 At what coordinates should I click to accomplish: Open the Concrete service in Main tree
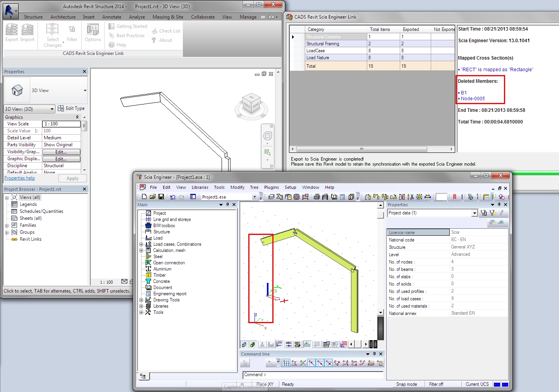[x=161, y=281]
